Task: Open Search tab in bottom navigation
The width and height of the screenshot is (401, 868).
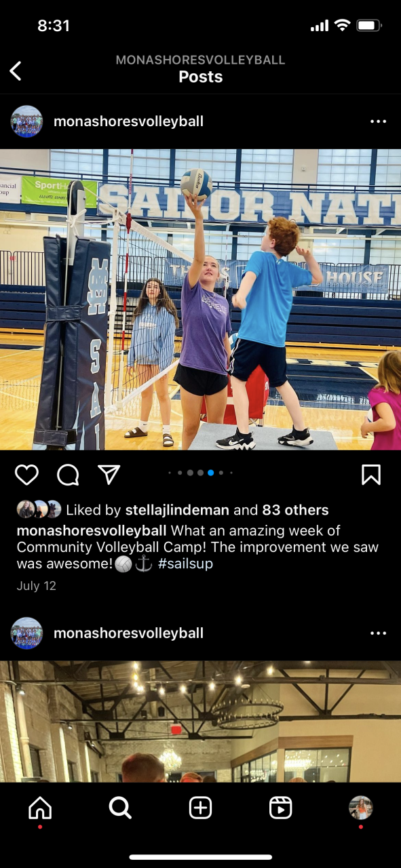Action: click(120, 808)
